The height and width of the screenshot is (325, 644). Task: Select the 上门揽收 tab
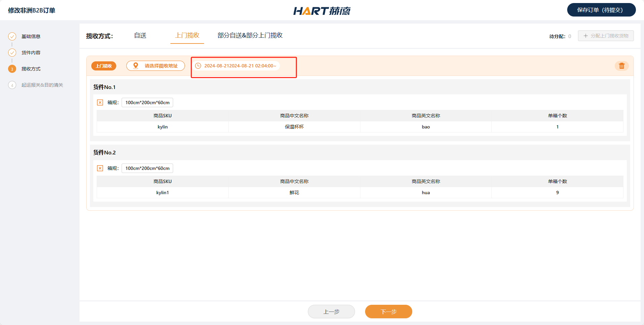pyautogui.click(x=187, y=35)
